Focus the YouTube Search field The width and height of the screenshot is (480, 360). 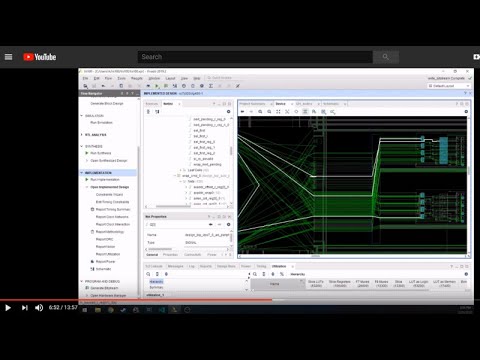point(255,57)
